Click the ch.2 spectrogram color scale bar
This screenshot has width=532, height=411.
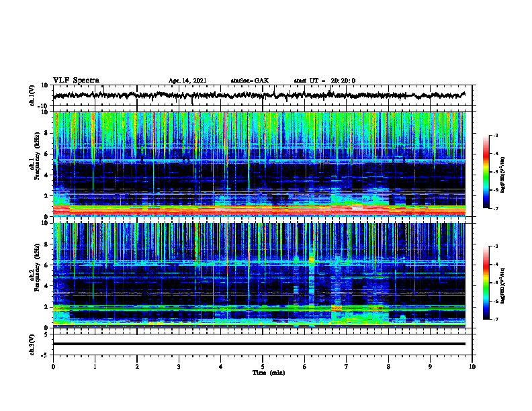point(486,283)
